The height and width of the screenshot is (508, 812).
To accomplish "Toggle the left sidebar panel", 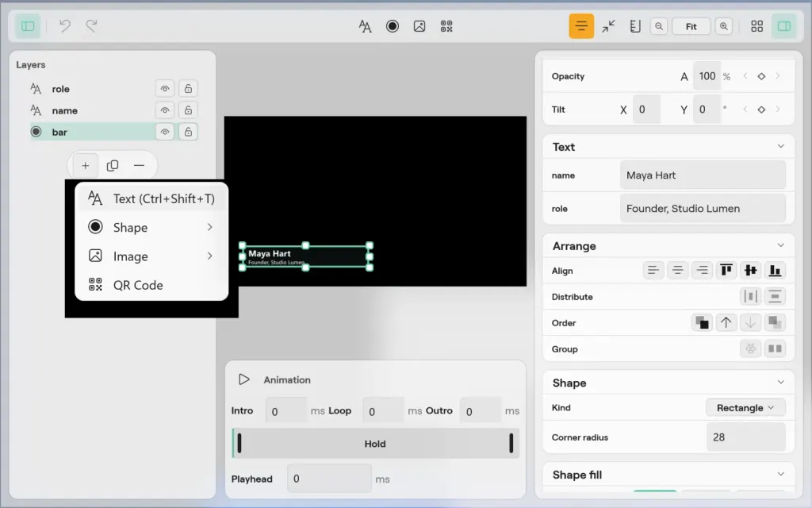I will (x=28, y=26).
